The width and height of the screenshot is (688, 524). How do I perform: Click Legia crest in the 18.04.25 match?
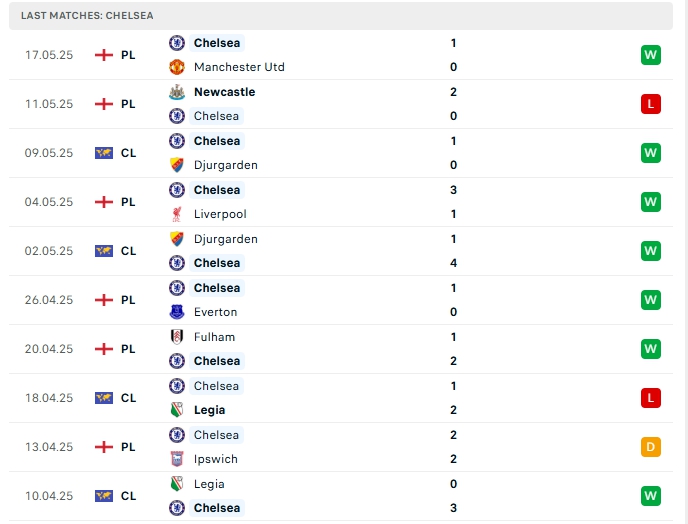(177, 410)
